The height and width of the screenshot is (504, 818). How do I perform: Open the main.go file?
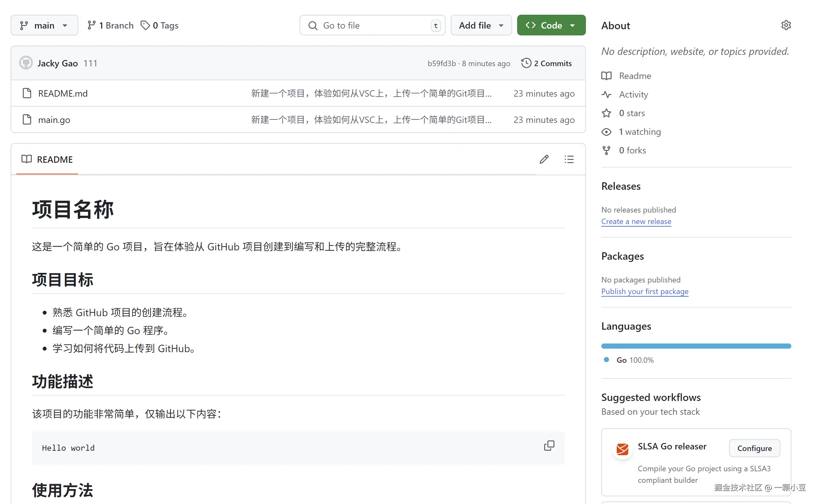click(54, 120)
